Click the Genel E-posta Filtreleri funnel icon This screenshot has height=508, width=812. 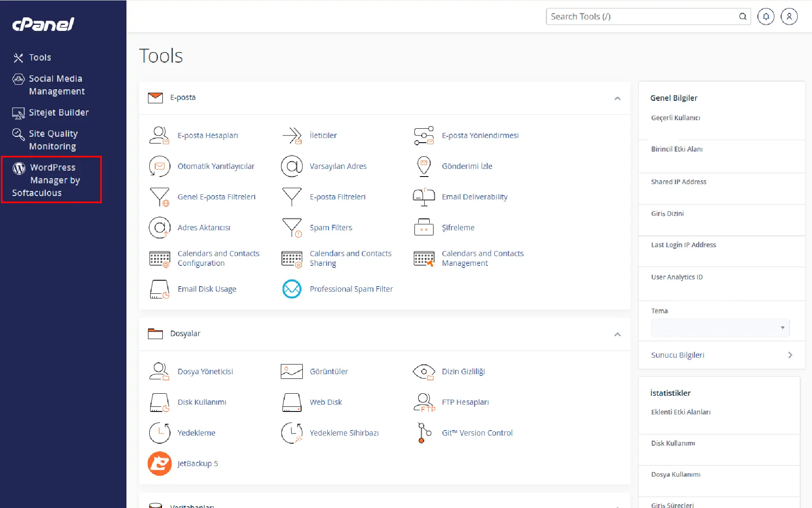159,197
